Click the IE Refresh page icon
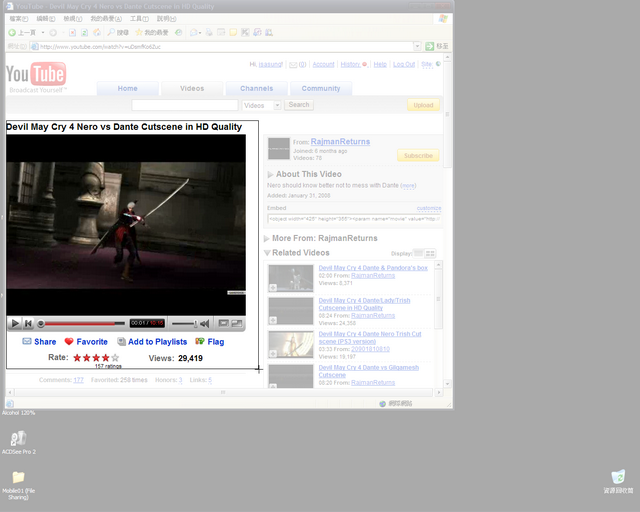Image resolution: width=640 pixels, height=512 pixels. [x=84, y=33]
